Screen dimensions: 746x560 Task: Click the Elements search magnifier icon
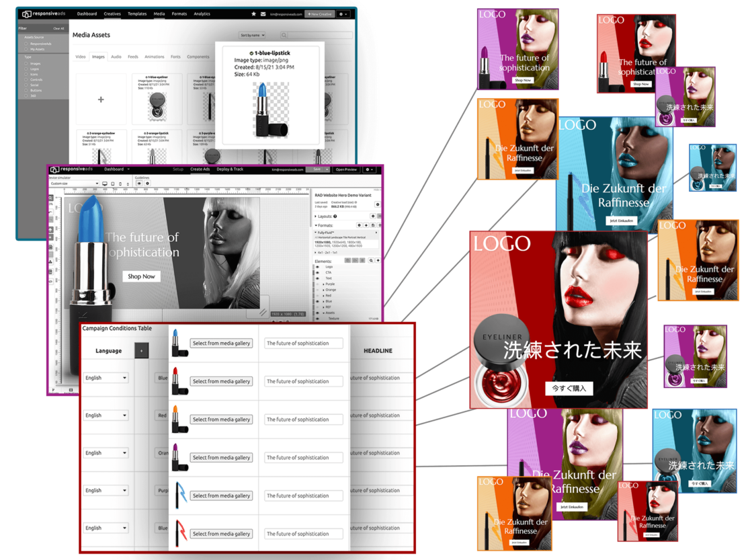371,261
